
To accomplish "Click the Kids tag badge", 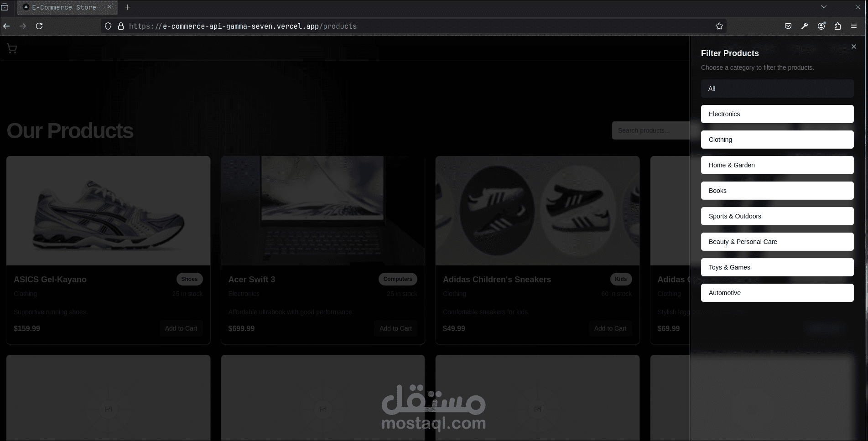I will pos(621,279).
